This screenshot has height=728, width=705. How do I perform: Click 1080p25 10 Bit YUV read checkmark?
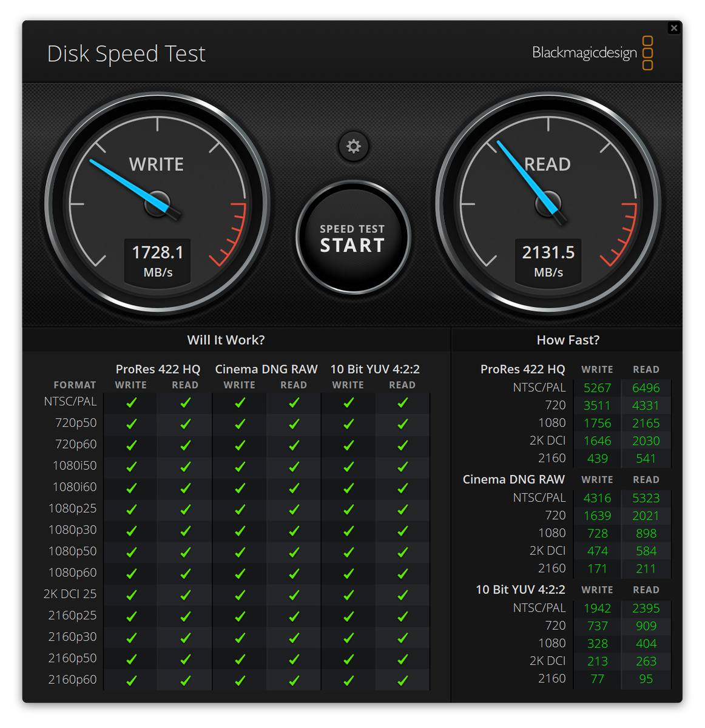click(402, 509)
